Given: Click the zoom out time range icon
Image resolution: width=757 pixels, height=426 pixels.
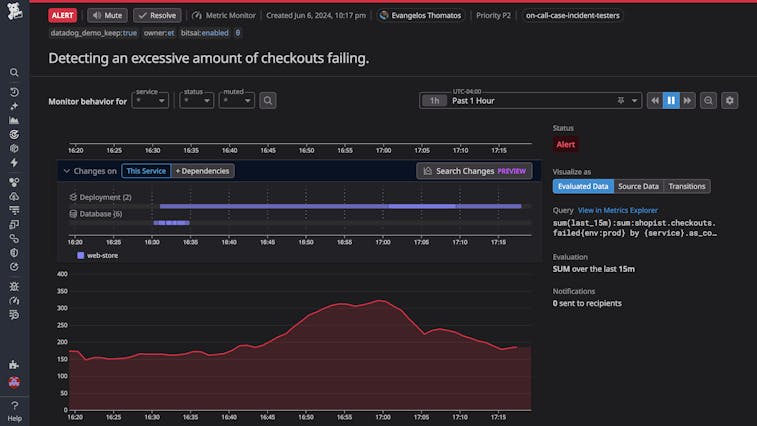Looking at the screenshot, I should coord(708,100).
